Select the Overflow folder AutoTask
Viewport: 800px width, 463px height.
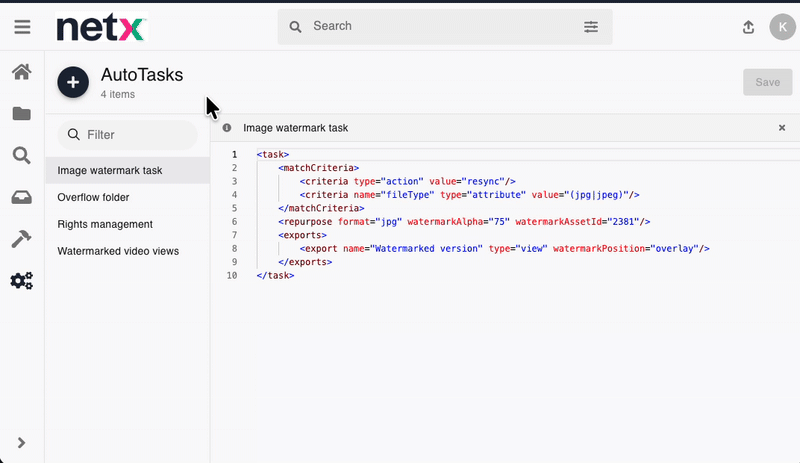coord(93,197)
